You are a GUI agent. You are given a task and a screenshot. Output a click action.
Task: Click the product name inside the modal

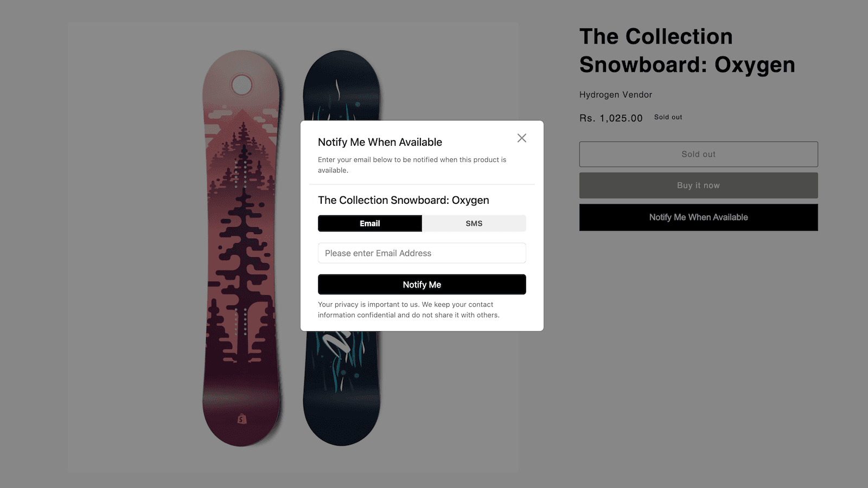point(403,200)
